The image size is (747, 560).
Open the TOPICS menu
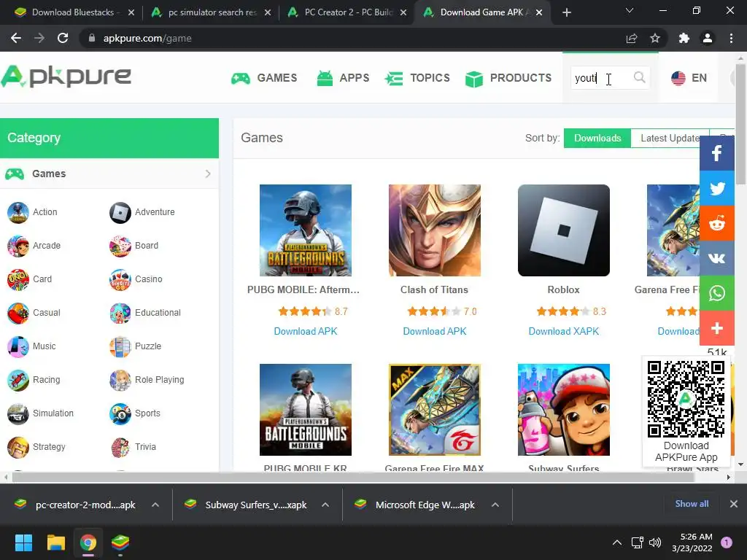coord(417,78)
